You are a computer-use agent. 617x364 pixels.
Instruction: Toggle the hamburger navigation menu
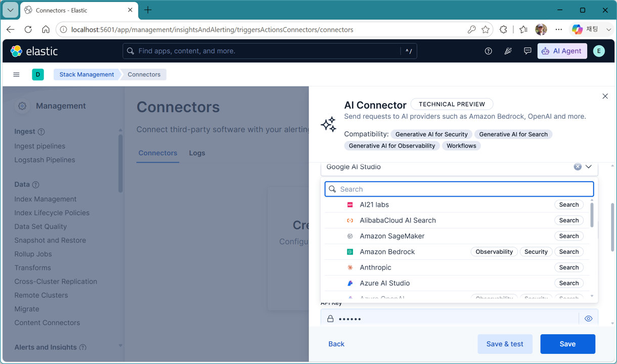point(16,74)
